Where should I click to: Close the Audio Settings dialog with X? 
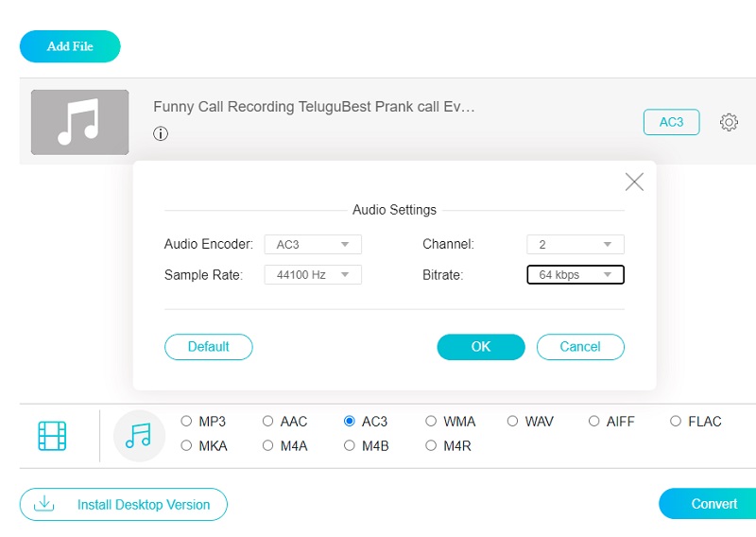(634, 182)
